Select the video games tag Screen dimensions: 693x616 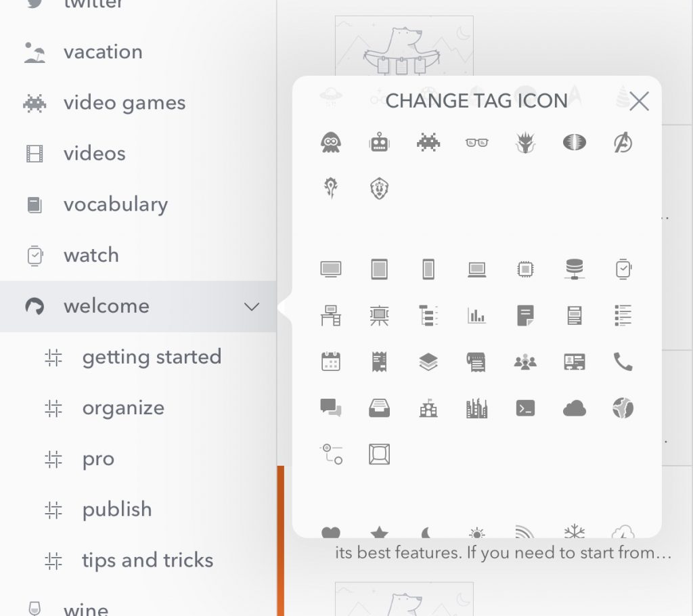(124, 103)
